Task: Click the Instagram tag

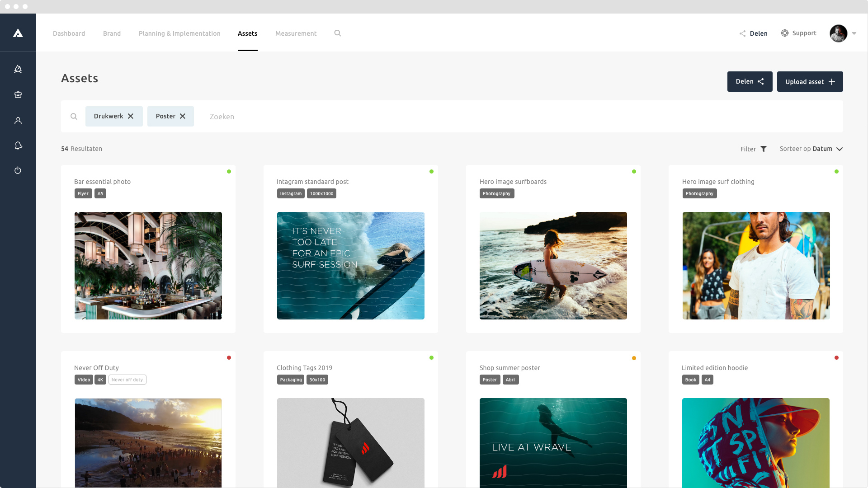Action: coord(291,193)
